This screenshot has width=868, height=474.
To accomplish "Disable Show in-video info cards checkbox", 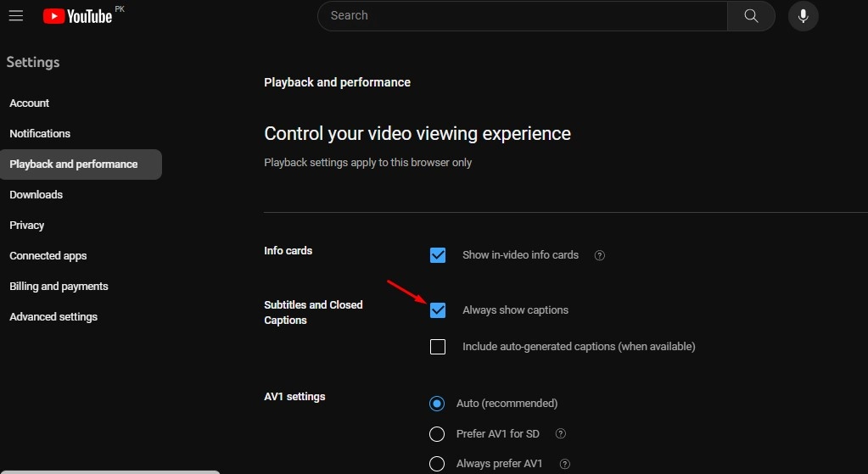I will click(438, 255).
